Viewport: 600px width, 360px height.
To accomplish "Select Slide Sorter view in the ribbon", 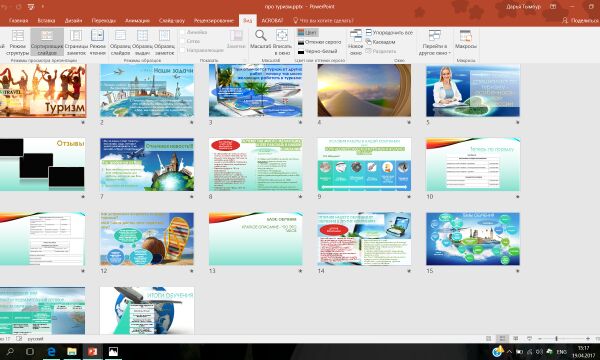I will click(47, 42).
